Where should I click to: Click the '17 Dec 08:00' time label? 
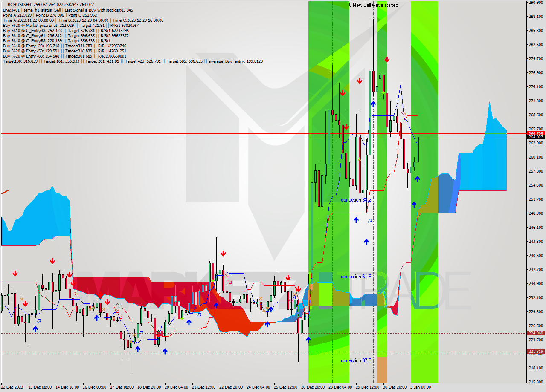(x=122, y=387)
